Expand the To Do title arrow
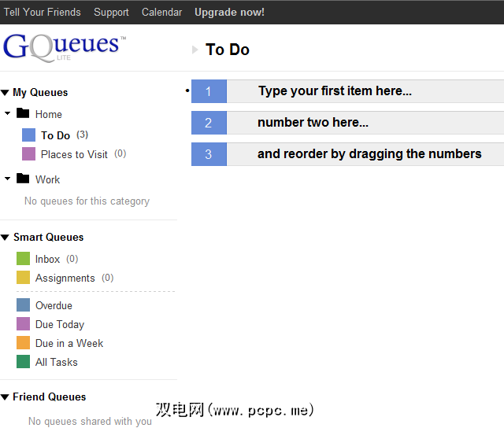 coord(195,50)
